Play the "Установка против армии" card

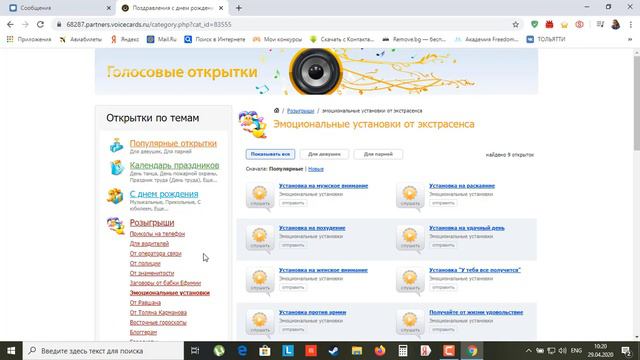click(260, 322)
